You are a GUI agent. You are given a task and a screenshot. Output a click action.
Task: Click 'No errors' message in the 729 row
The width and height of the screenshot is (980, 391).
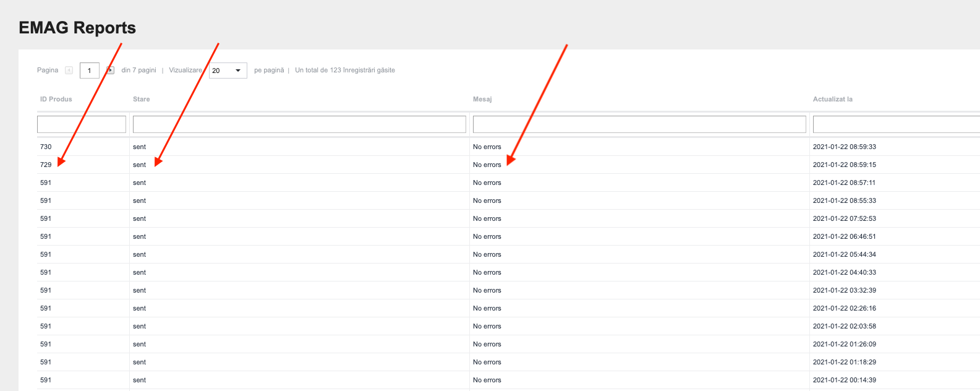coord(487,165)
